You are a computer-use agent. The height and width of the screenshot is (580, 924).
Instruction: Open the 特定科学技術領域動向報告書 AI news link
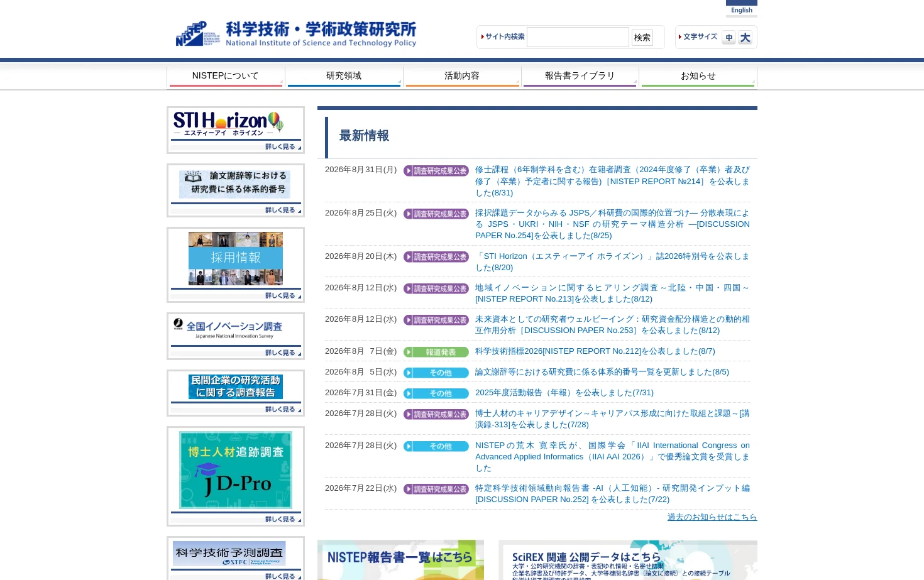[612, 494]
